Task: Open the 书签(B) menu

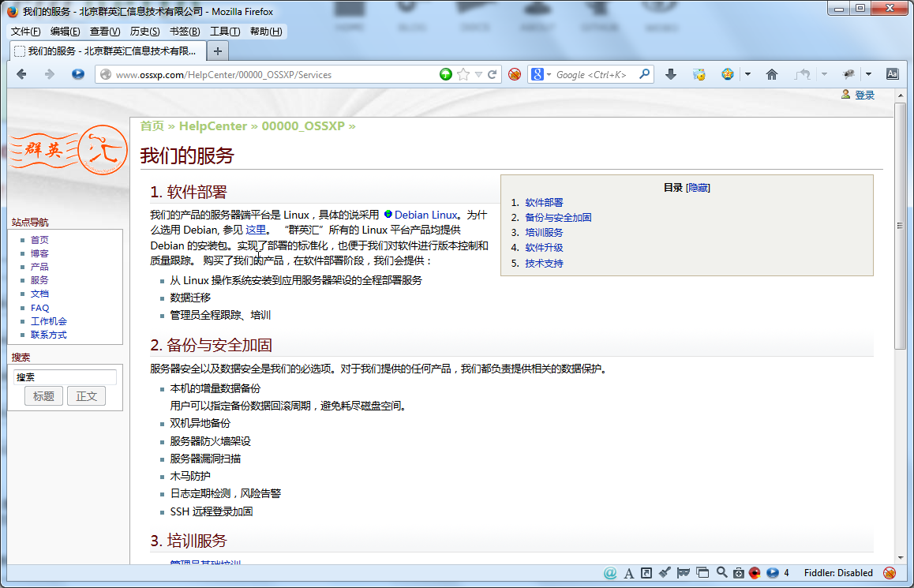Action: pos(185,32)
